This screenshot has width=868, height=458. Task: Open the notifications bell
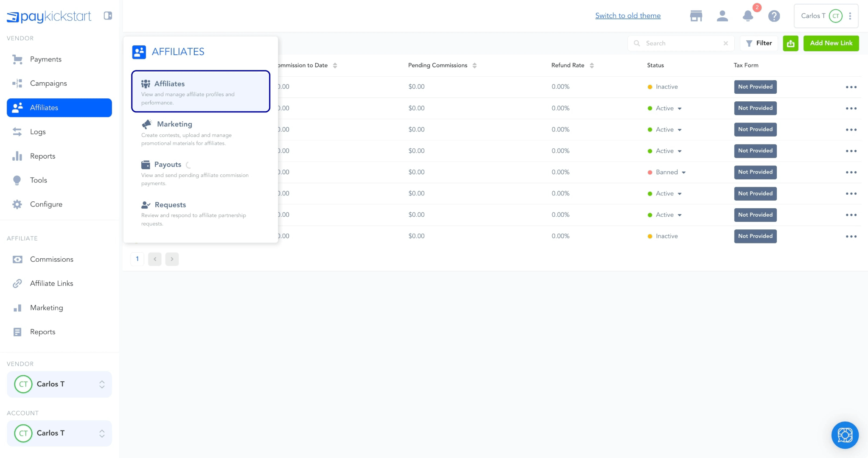click(x=748, y=16)
